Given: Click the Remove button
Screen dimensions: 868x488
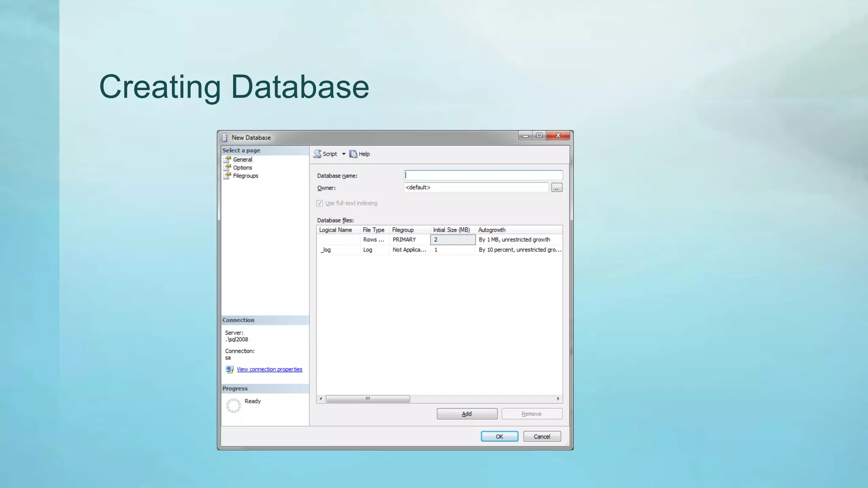Looking at the screenshot, I should click(x=532, y=414).
